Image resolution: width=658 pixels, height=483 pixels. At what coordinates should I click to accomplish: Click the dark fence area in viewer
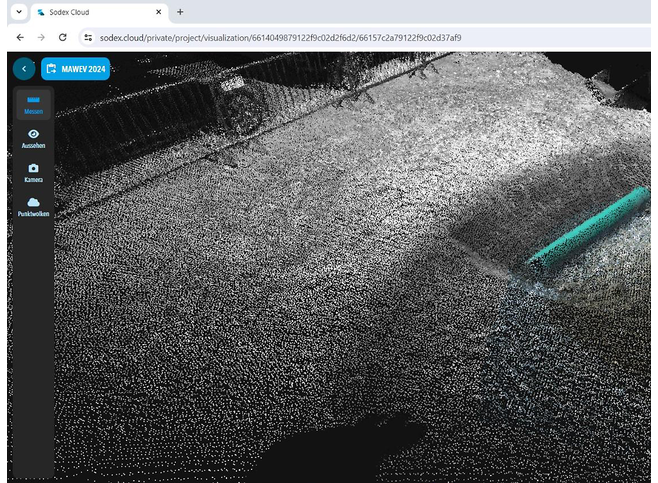138,122
